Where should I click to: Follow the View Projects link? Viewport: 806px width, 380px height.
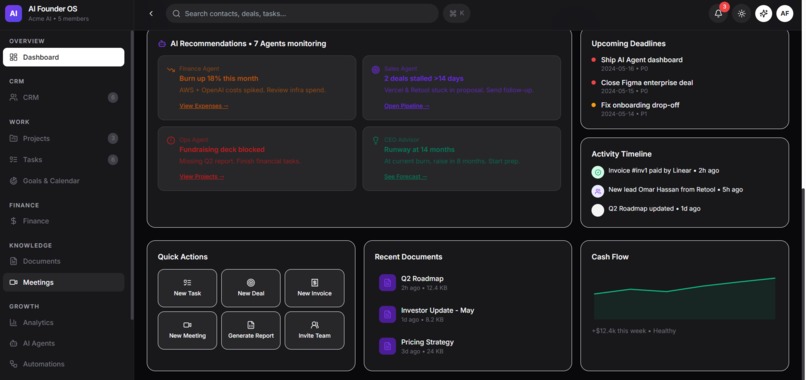coord(202,176)
